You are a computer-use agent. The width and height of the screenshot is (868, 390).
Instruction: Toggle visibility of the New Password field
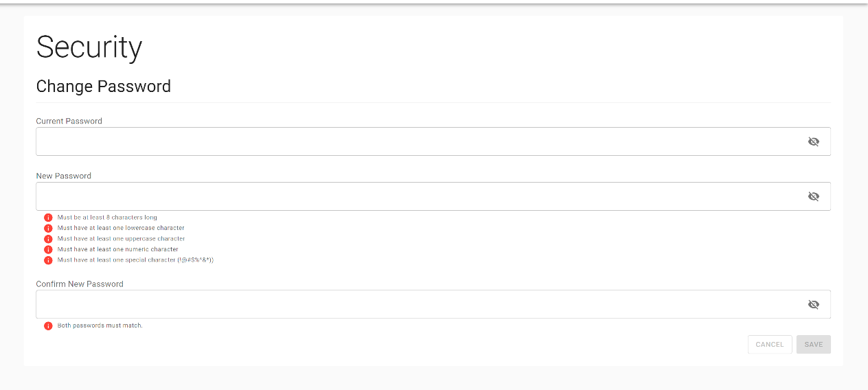click(x=813, y=196)
